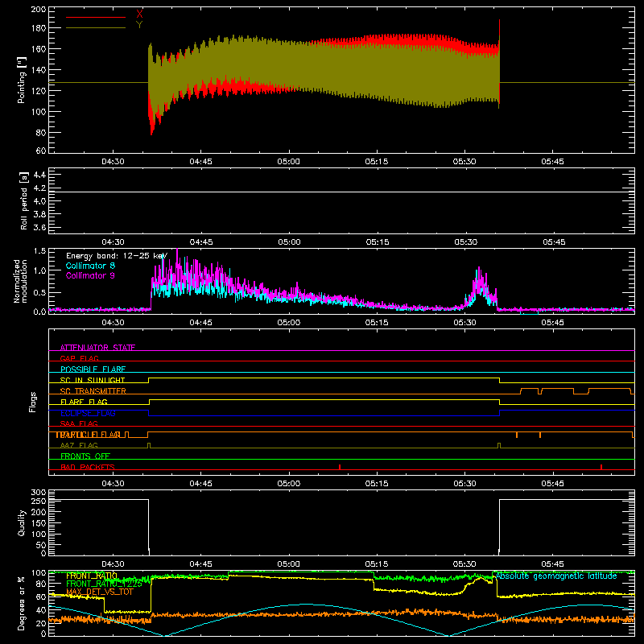Viewport: 644px width, 644px height.
Task: Click the '300' tick on Quality axis
Action: [x=38, y=493]
